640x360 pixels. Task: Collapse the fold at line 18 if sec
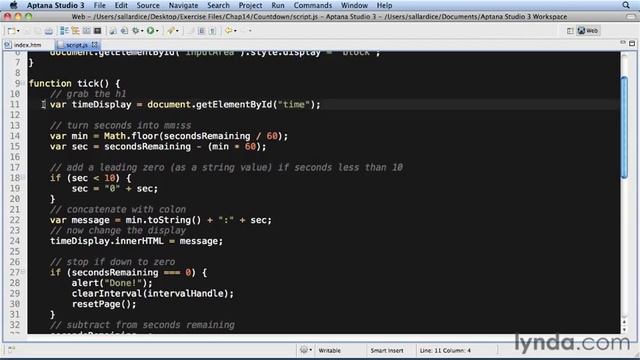pos(23,178)
